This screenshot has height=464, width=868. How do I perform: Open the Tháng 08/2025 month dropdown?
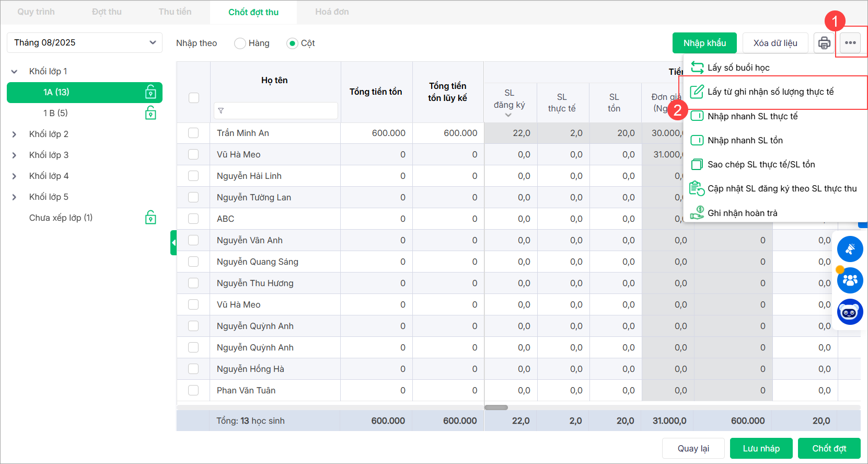[85, 43]
